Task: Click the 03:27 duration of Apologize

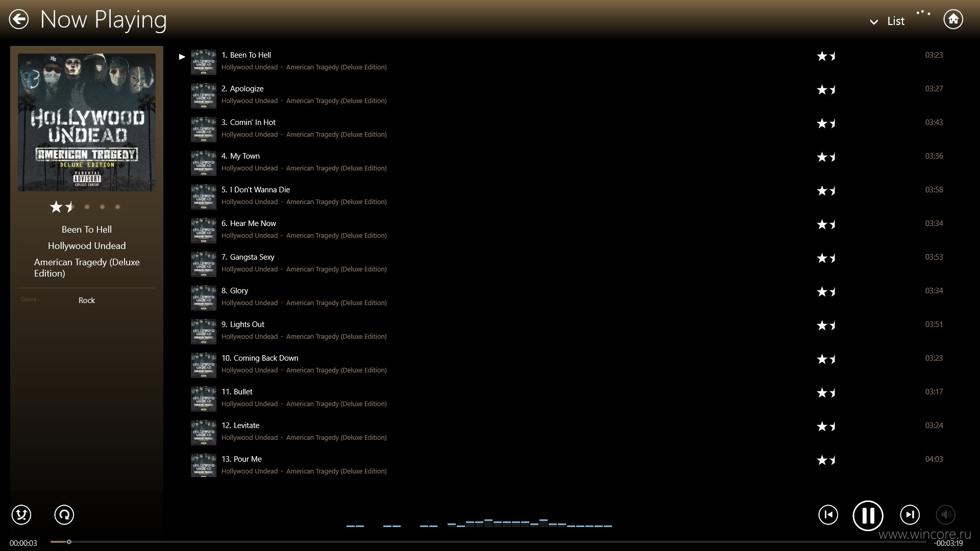Action: point(934,89)
